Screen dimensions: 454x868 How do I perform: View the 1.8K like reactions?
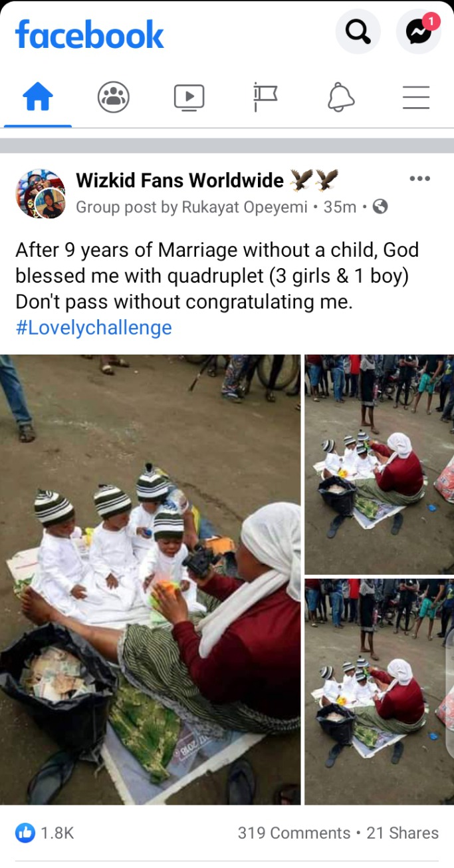[45, 833]
